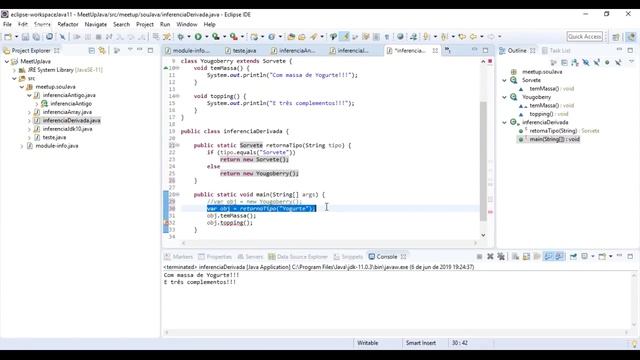Viewport: 640px width, 360px height.
Task: Click the Save floppy disk icon
Action: (x=25, y=37)
